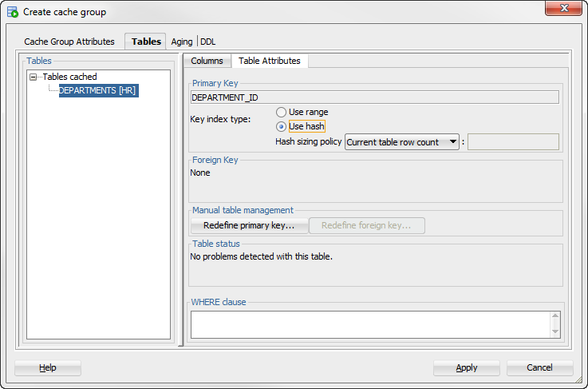
Task: Open the DDL tab
Action: [207, 42]
